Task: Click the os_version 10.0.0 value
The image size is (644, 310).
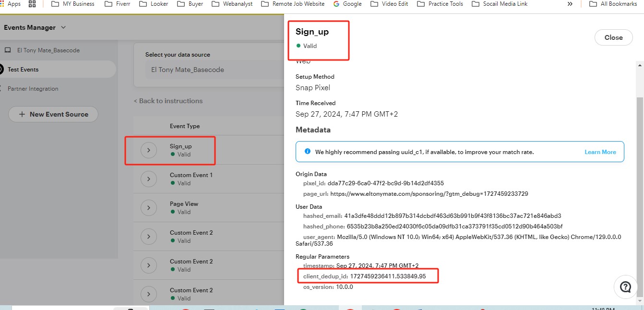Action: pos(344,287)
